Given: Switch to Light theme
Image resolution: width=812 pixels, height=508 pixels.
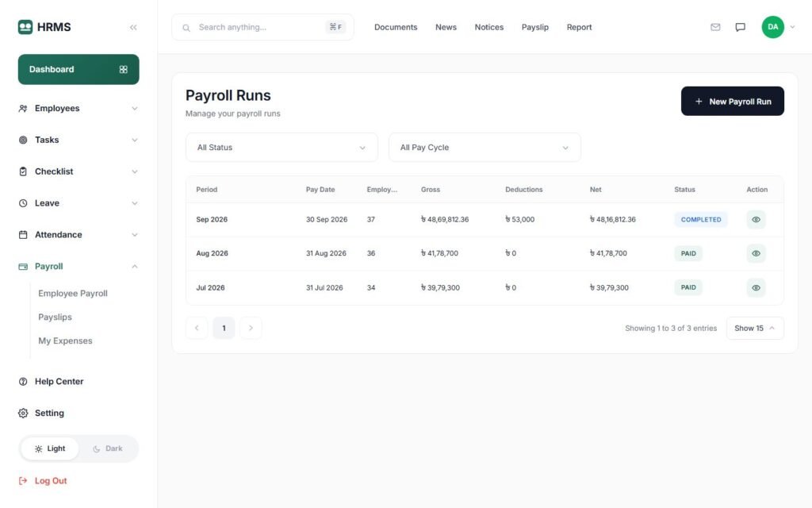Looking at the screenshot, I should [x=50, y=449].
